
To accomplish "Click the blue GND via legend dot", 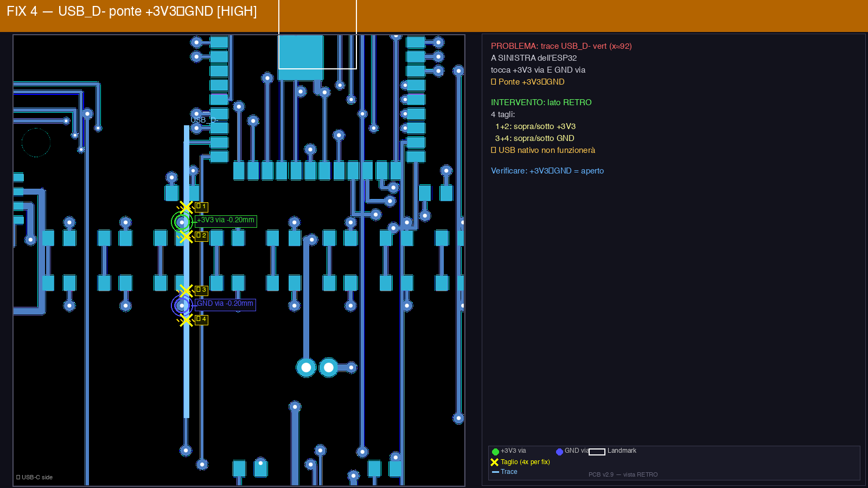I will click(x=559, y=452).
